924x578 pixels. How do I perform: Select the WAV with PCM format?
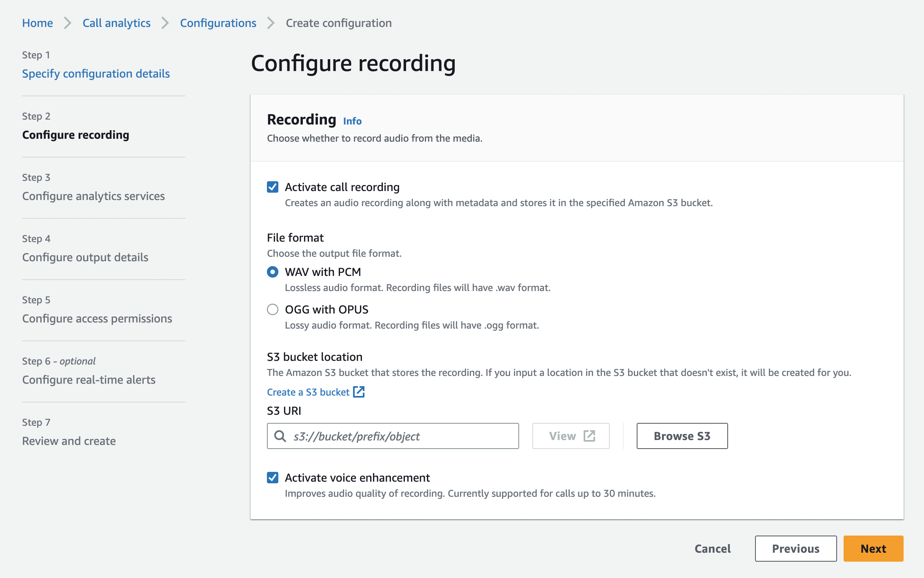272,272
